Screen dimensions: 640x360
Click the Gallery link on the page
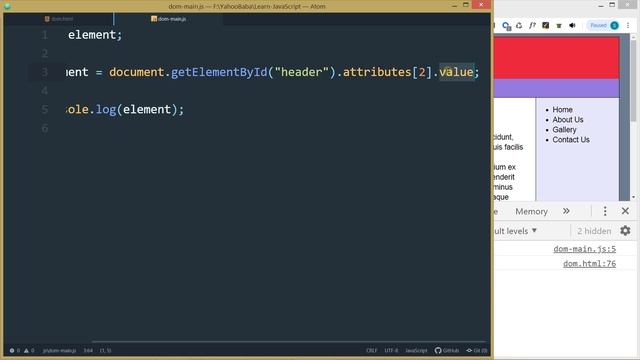tap(564, 130)
